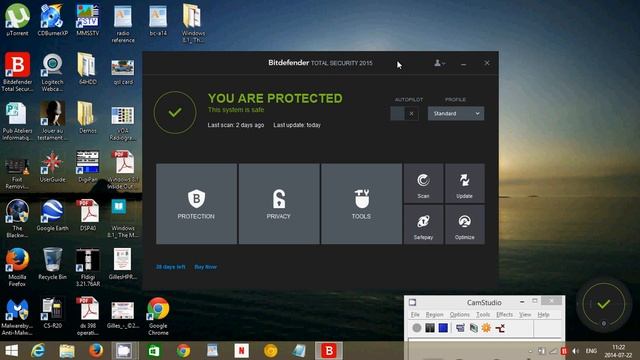The width and height of the screenshot is (640, 360).
Task: Click the CamStudio SWF producer icon
Action: (500, 328)
